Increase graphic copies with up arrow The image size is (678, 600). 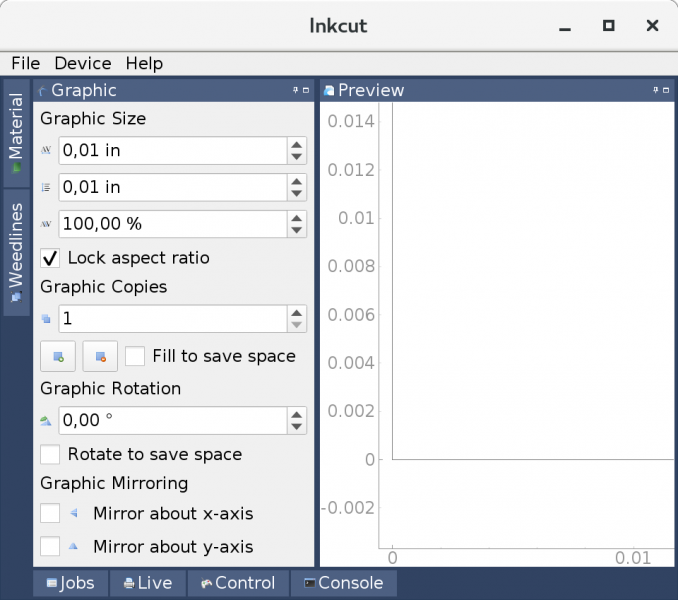296,312
